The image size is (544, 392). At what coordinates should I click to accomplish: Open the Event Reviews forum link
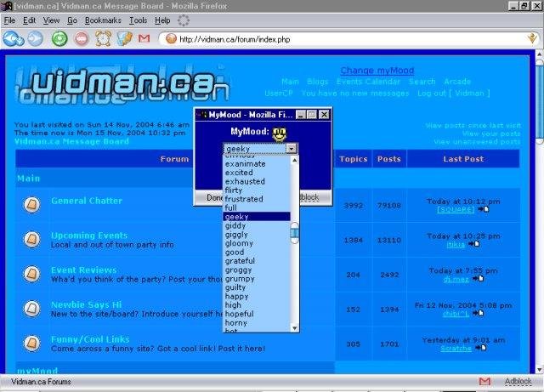coord(83,270)
